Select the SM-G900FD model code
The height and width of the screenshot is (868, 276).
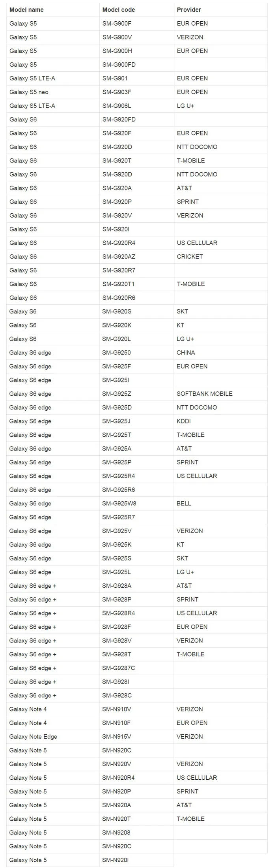tap(119, 65)
